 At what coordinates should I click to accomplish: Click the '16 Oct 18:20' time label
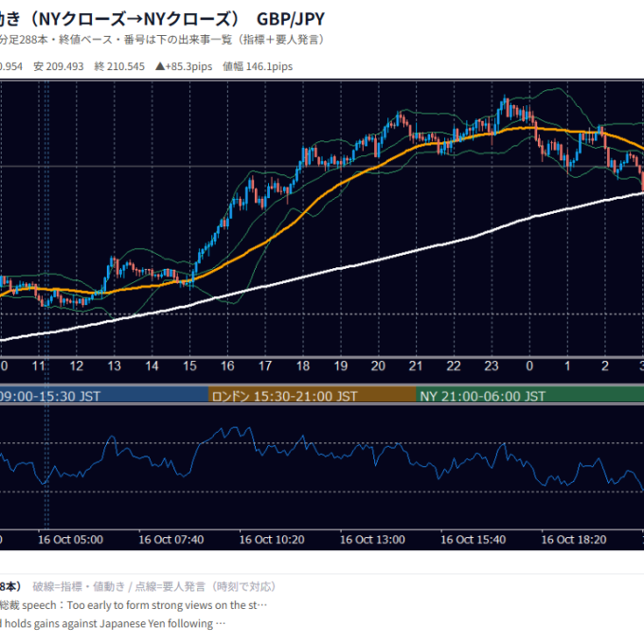tap(574, 539)
